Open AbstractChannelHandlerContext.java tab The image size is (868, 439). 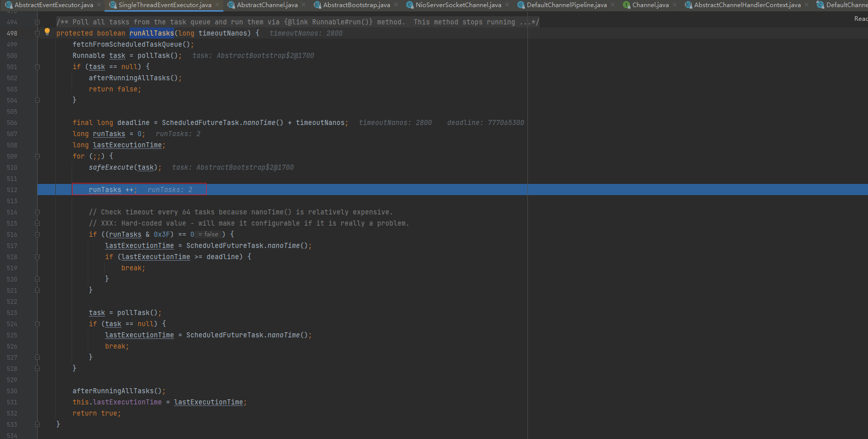tap(747, 5)
